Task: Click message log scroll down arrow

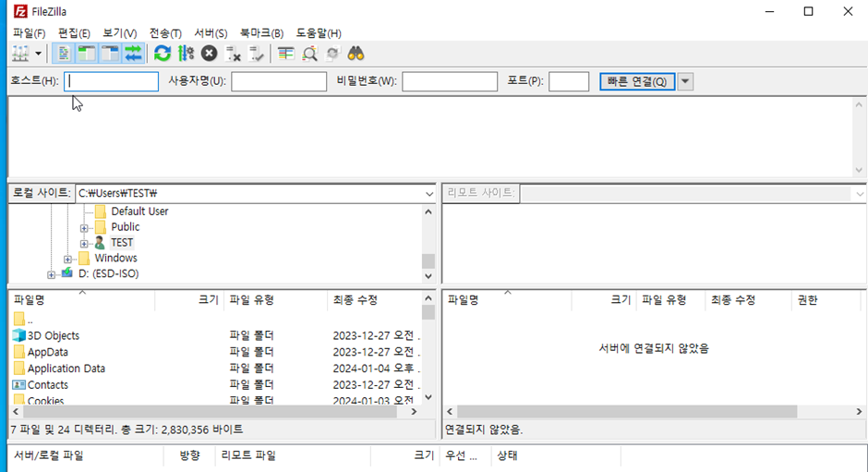Action: pyautogui.click(x=859, y=170)
